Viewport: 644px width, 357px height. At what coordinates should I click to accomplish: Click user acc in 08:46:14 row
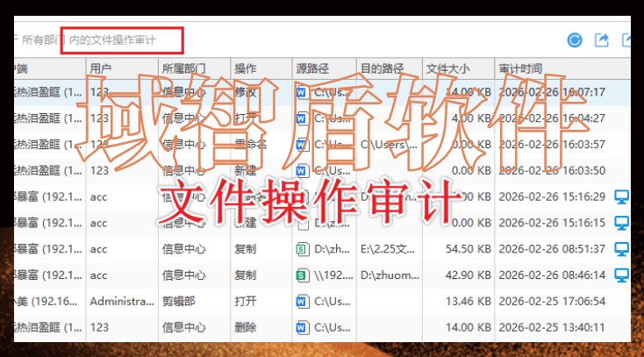[98, 275]
